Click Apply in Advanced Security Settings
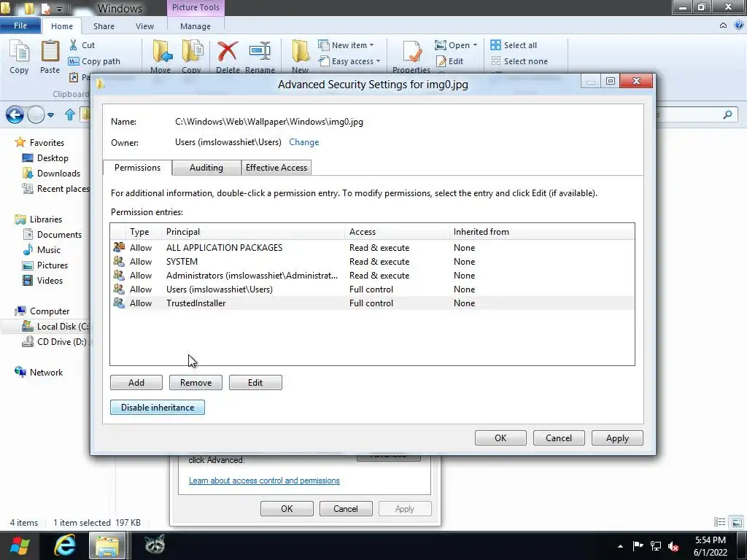The height and width of the screenshot is (560, 747). pyautogui.click(x=617, y=438)
